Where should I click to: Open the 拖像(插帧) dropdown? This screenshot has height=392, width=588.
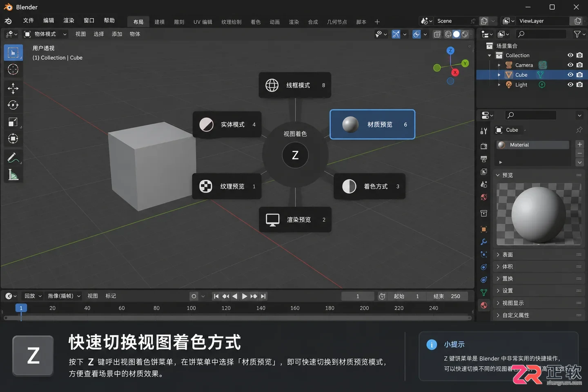[64, 296]
